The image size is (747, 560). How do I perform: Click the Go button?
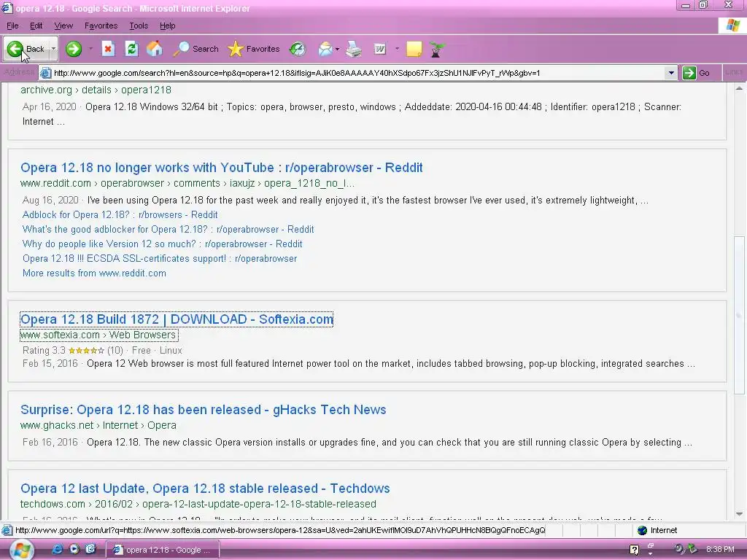[697, 73]
